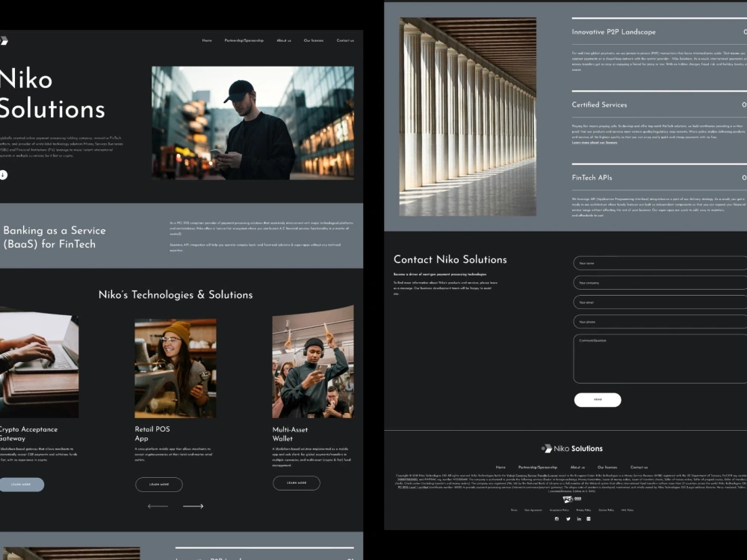Open User Agreement link in footer
747x560 pixels.
click(533, 510)
